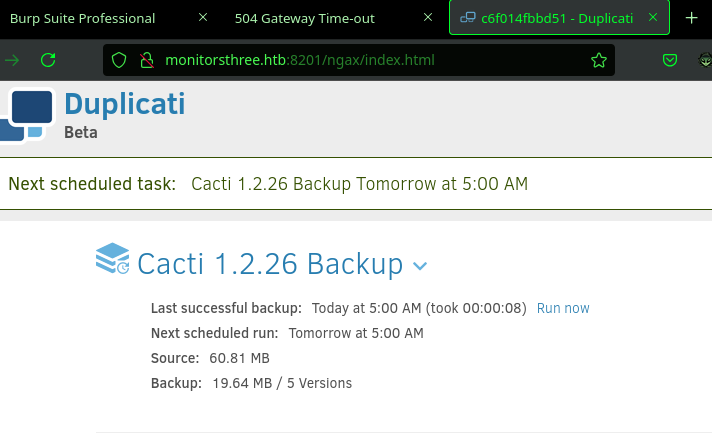Click 'Cacti 1.2.26 Backup Tomorrow at 5:00 AM' text

[360, 184]
